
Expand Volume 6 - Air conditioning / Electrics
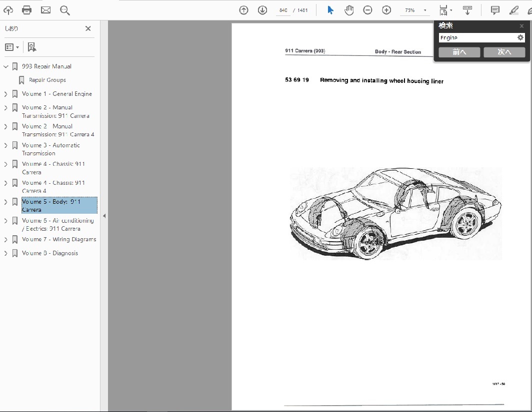coord(6,221)
